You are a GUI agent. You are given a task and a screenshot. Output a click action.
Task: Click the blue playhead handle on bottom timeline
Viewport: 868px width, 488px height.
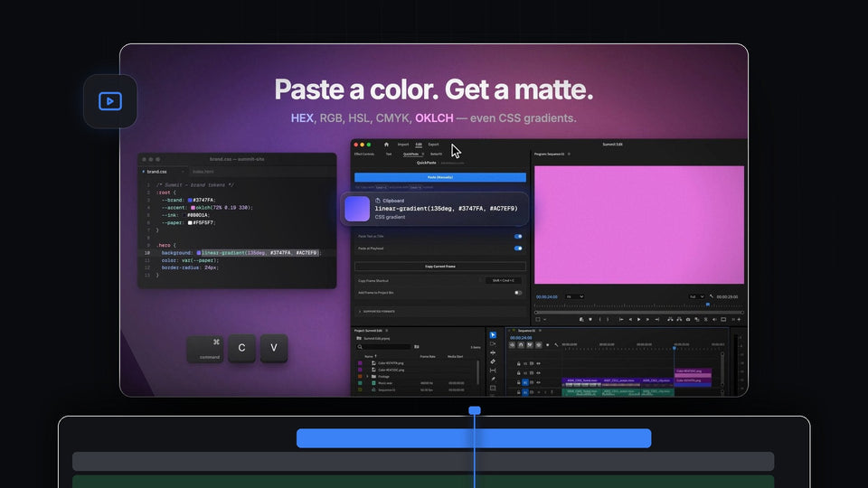475,410
